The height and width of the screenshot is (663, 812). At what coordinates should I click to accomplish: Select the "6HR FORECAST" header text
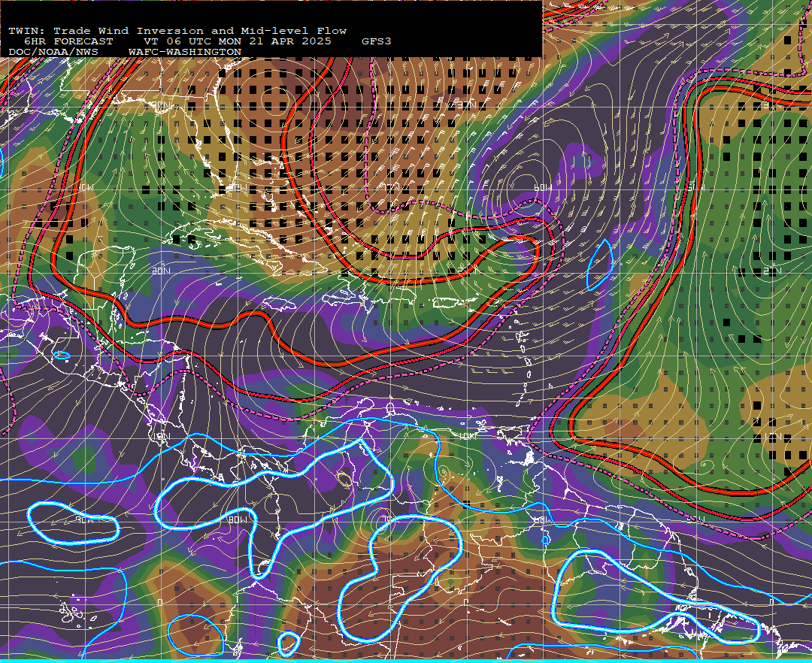pyautogui.click(x=68, y=41)
